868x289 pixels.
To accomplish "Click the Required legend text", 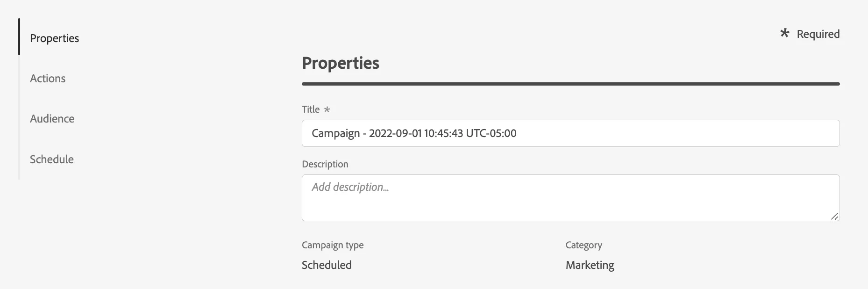I will 818,34.
